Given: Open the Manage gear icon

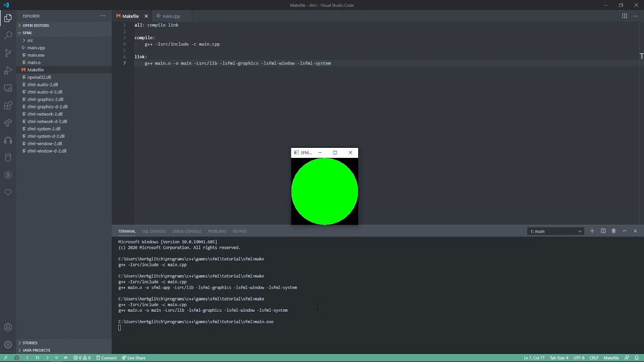Looking at the screenshot, I should pyautogui.click(x=8, y=345).
